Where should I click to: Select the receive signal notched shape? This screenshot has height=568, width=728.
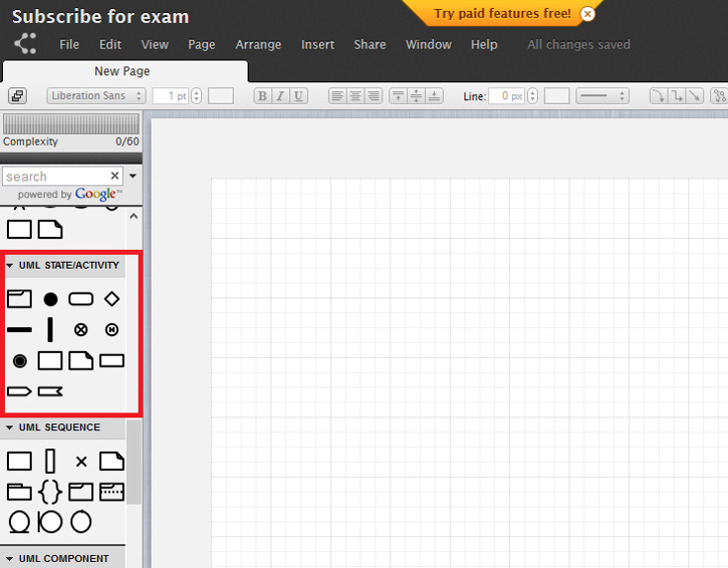click(x=51, y=392)
